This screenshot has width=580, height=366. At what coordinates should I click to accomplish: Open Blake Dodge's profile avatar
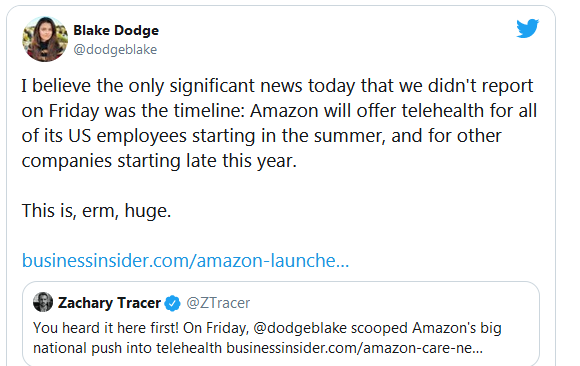pyautogui.click(x=45, y=39)
